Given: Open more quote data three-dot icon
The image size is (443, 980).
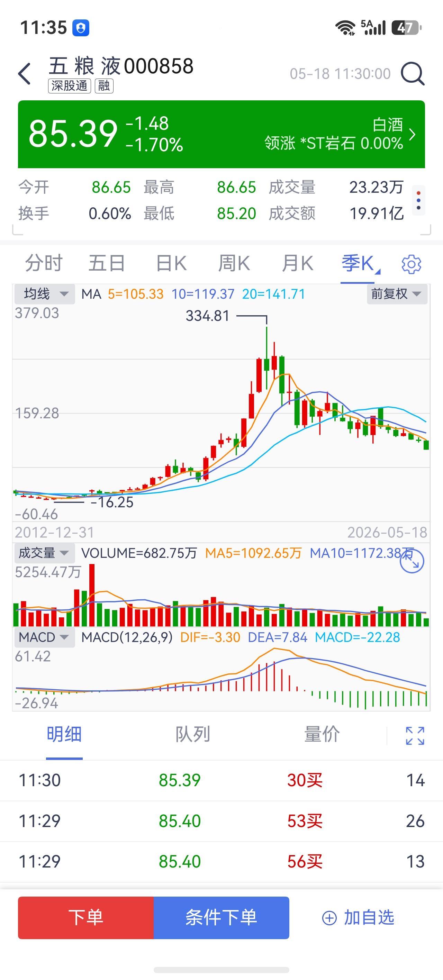Looking at the screenshot, I should (x=419, y=200).
